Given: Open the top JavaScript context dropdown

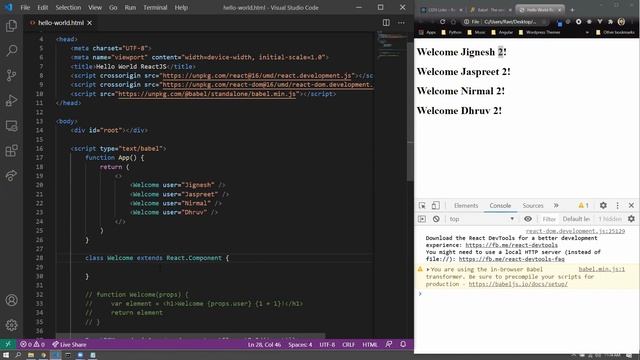Looking at the screenshot, I should [x=482, y=219].
